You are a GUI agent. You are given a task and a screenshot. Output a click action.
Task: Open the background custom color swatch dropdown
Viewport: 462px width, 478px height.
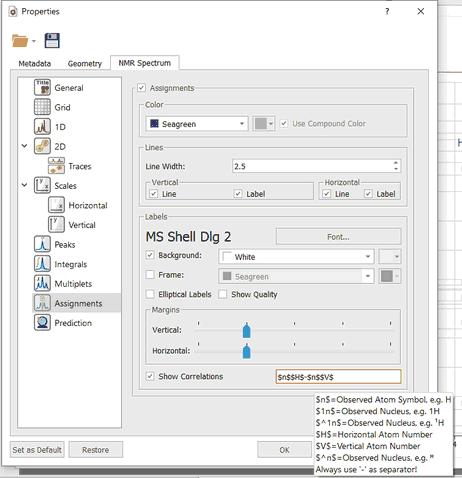pos(390,257)
